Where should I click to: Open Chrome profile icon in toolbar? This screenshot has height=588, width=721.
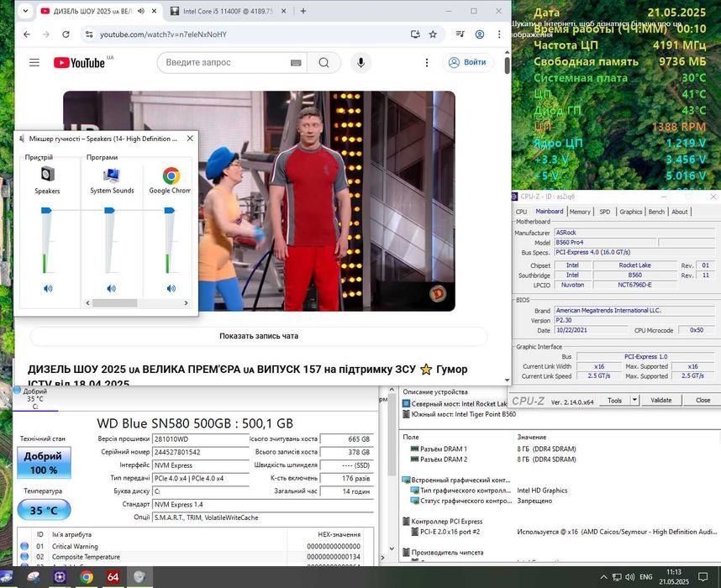pyautogui.click(x=480, y=34)
